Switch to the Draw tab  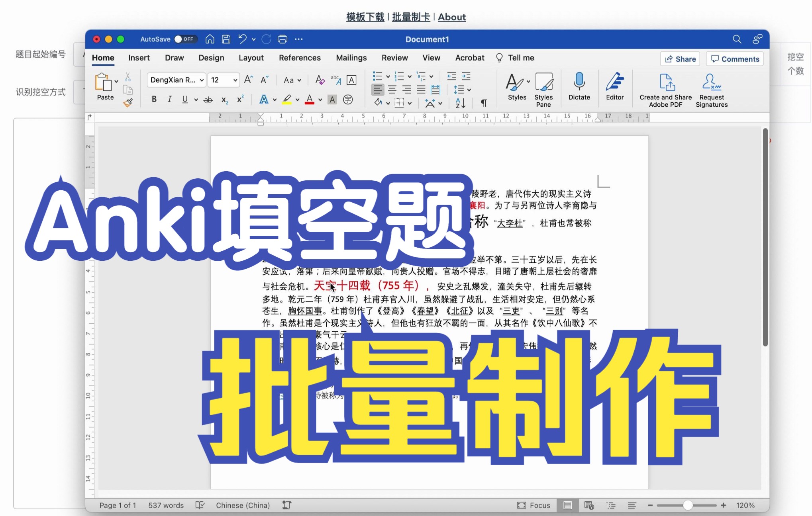pyautogui.click(x=174, y=58)
